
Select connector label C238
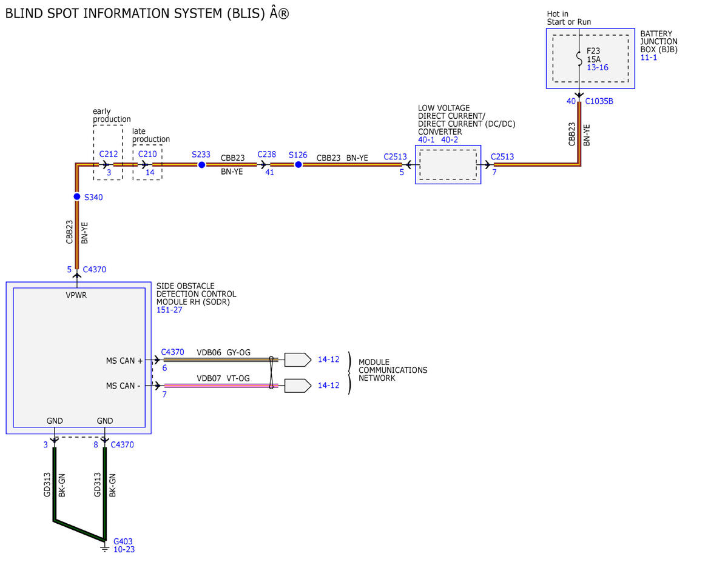(x=266, y=155)
